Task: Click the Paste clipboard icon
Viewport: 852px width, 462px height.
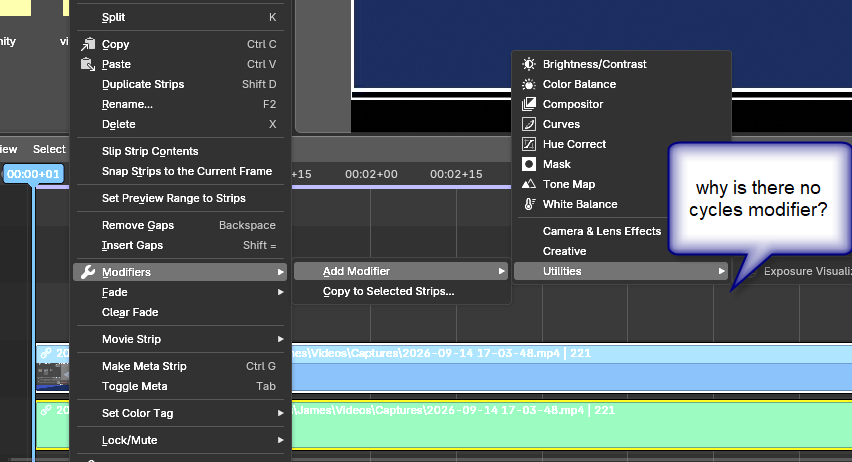Action: [x=88, y=64]
